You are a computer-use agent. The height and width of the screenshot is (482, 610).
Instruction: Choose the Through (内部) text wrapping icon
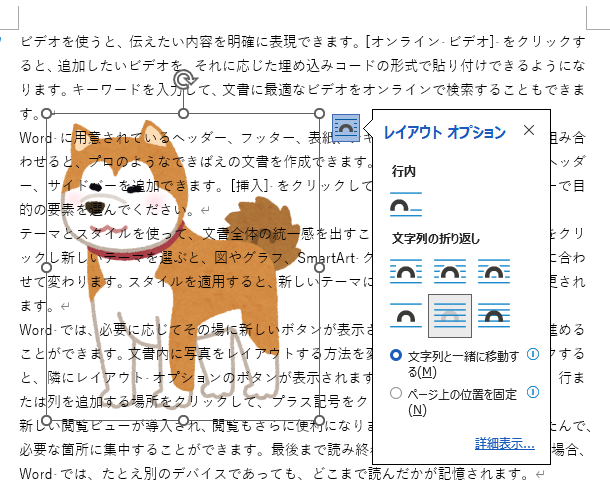click(494, 271)
